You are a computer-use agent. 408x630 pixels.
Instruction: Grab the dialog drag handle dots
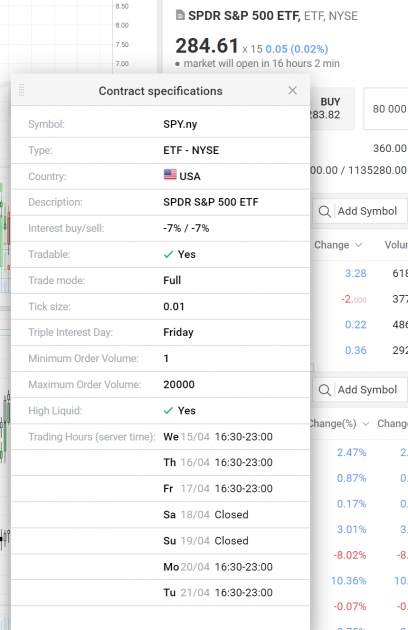(x=22, y=90)
